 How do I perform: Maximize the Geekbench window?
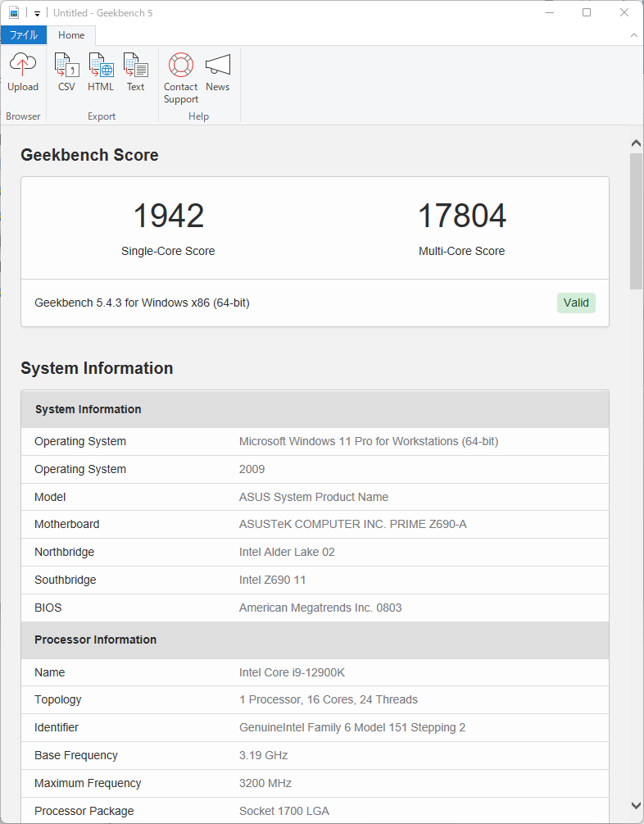pyautogui.click(x=587, y=12)
